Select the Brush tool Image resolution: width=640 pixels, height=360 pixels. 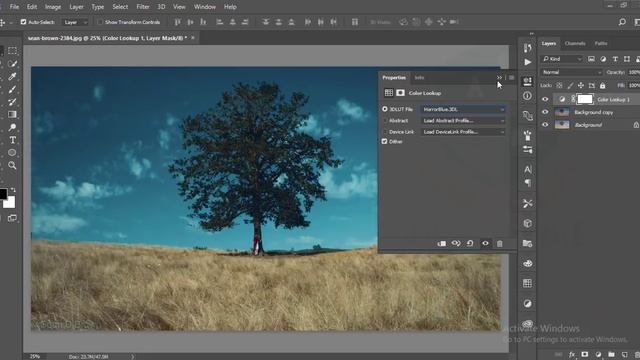12,89
